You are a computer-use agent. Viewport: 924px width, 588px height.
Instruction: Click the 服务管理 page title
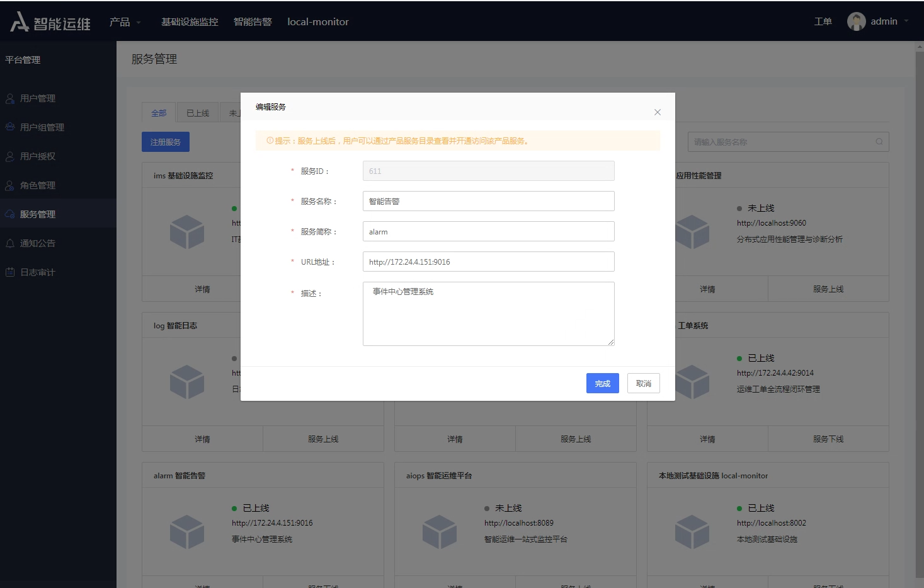[154, 59]
